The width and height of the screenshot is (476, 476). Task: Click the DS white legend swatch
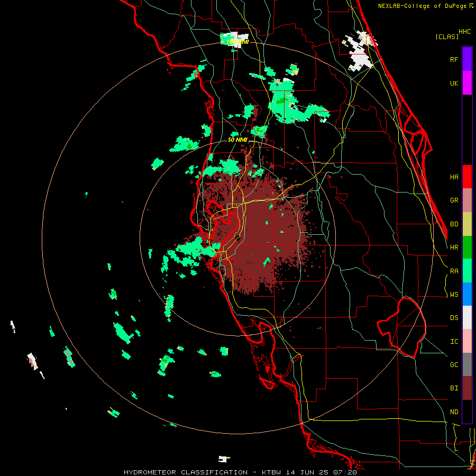tap(467, 317)
